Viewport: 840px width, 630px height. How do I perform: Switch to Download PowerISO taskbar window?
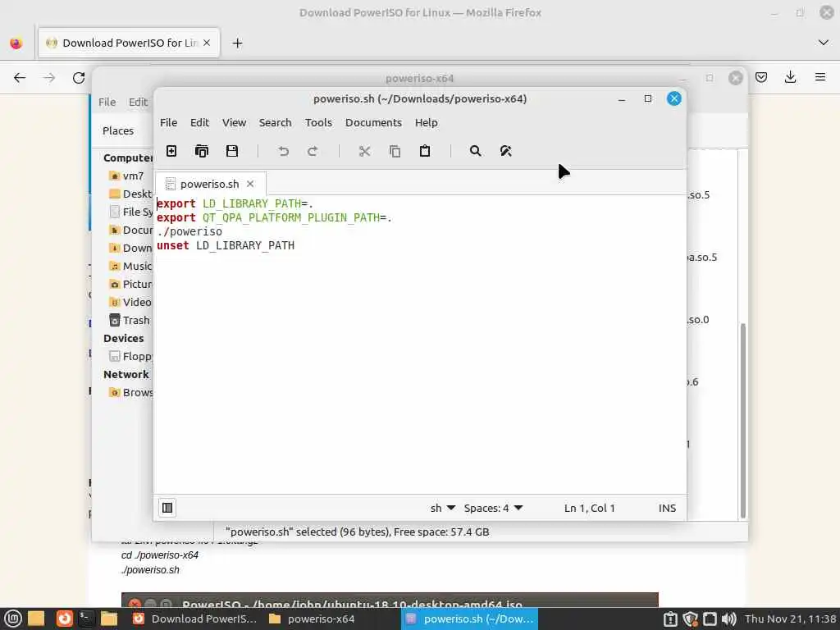[195, 619]
